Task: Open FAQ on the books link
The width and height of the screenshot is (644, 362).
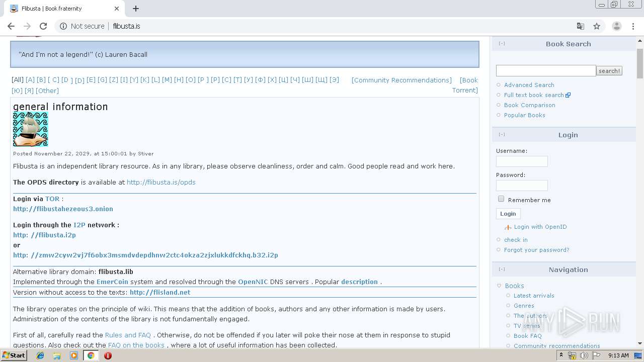Action: [x=136, y=345]
